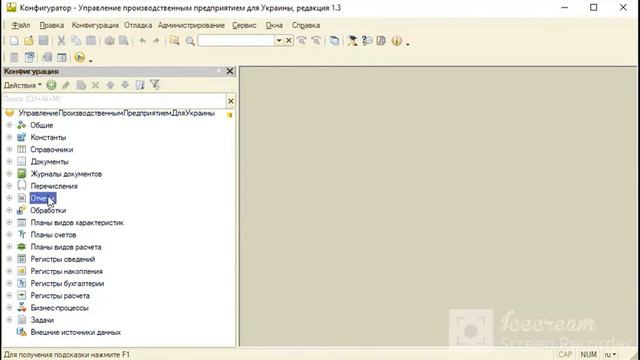Viewport: 640px width, 360px height.
Task: Click the Open file folder icon
Action: pos(29,41)
